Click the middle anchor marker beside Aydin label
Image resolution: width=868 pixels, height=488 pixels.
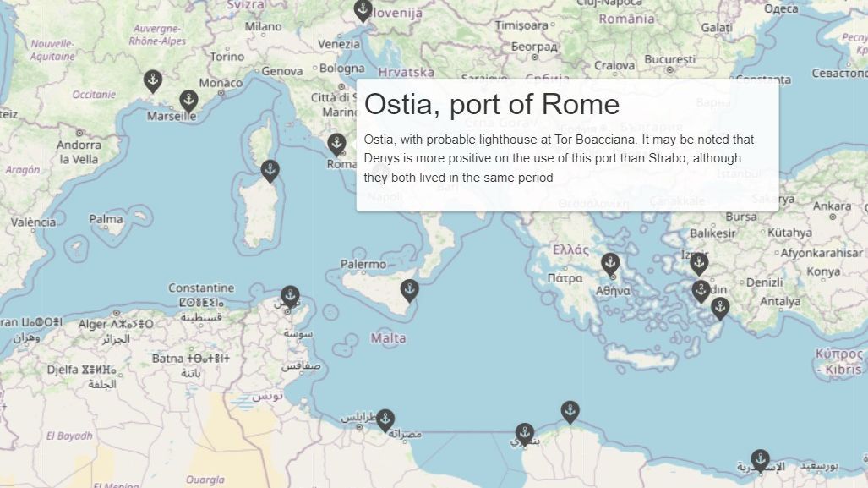coord(701,291)
